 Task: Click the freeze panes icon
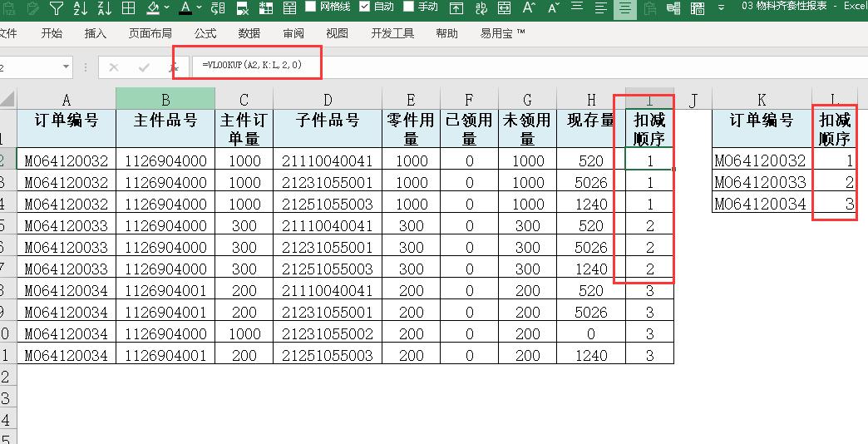(x=673, y=7)
